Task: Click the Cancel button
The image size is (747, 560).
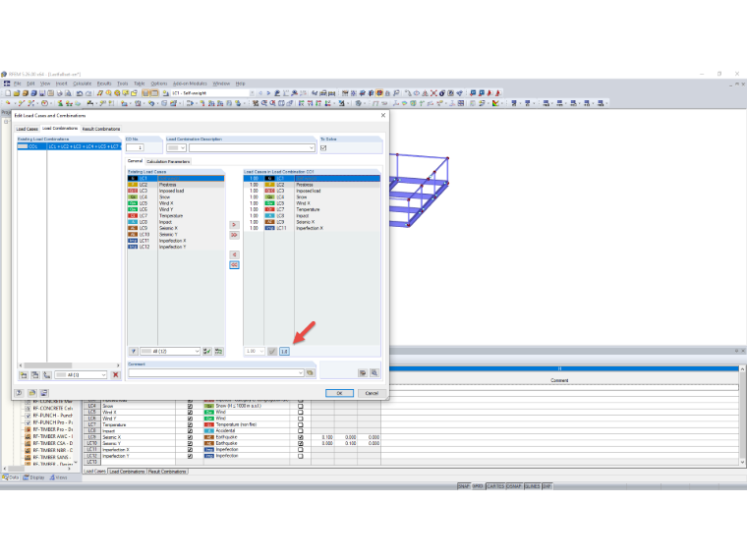Action: [372, 393]
